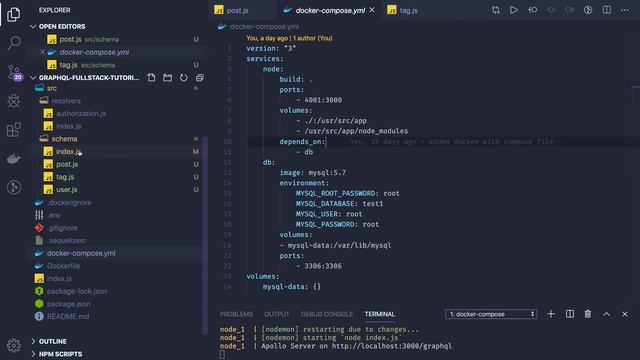
Task: Open the GitLens view in activity bar
Action: click(14, 187)
